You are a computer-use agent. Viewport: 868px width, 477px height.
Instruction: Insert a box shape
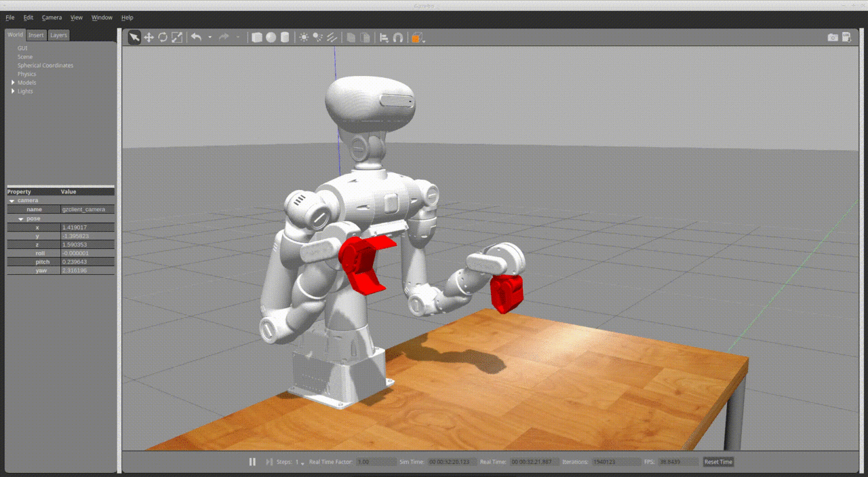click(257, 38)
